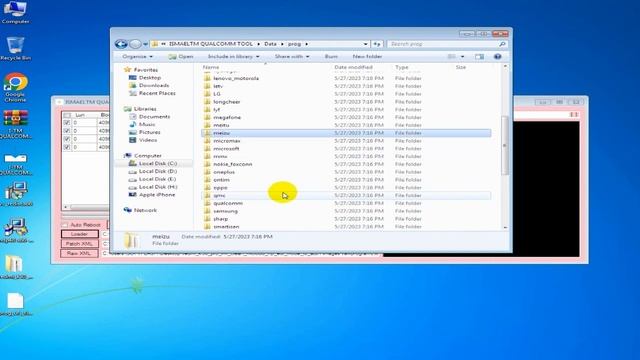
Task: Click the search magnifier icon
Action: click(x=502, y=44)
